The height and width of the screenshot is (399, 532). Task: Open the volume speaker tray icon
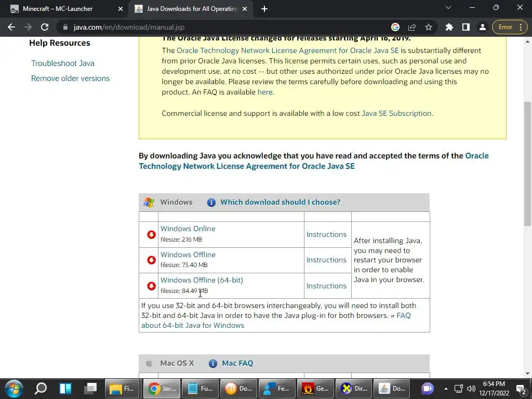coord(471,389)
